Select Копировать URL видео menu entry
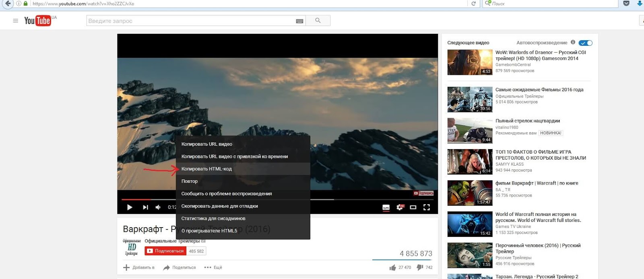This screenshot has width=644, height=279. click(243, 144)
